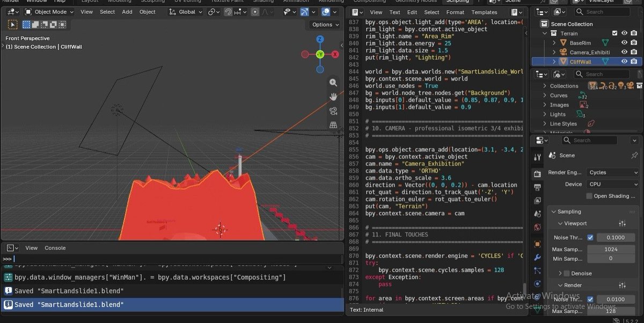
Task: Open Render sampling presets icon
Action: click(623, 285)
